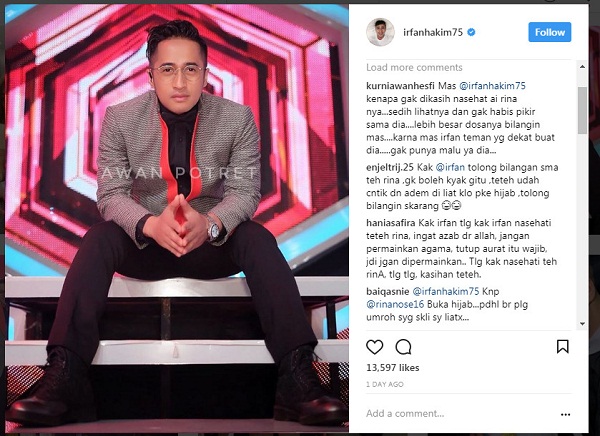This screenshot has height=436, width=600.
Task: View the 13,597 likes list
Action: click(x=393, y=368)
